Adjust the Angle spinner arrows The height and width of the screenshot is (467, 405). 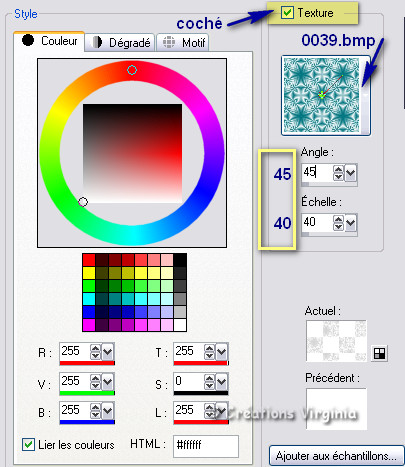tap(338, 173)
